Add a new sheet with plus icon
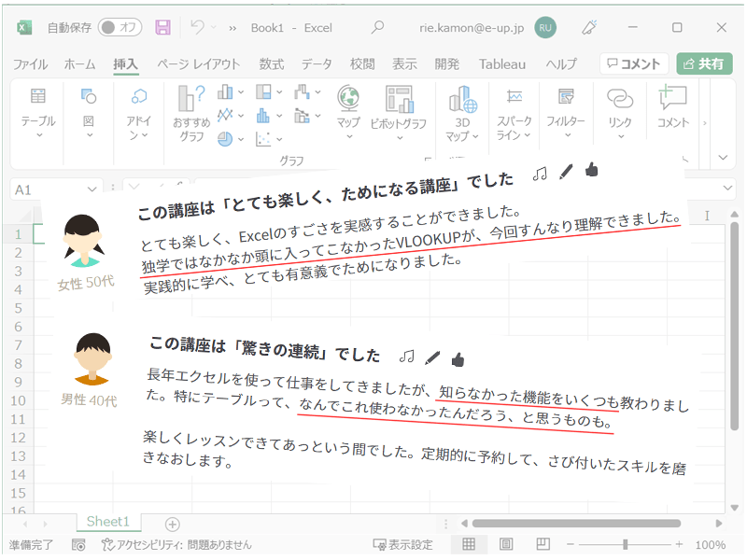The width and height of the screenshot is (747, 560). [172, 524]
